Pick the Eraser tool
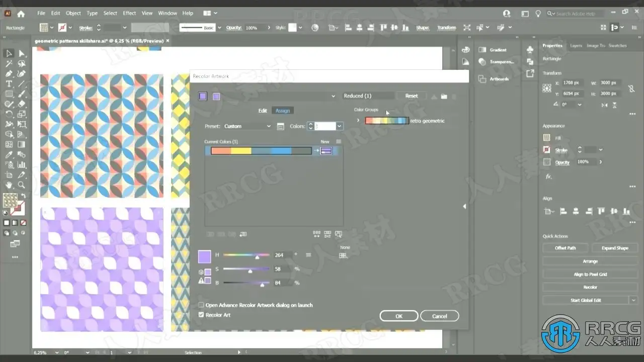This screenshot has height=362, width=644. 22,104
